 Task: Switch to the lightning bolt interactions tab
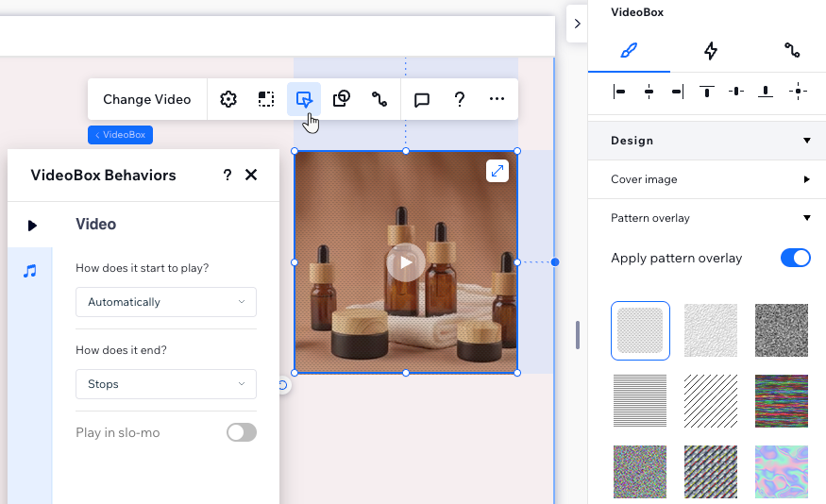(711, 51)
